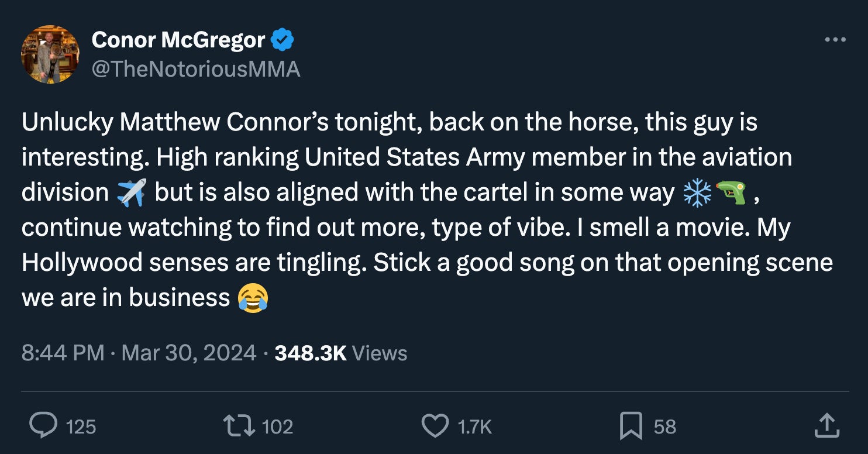Screen dimensions: 868x454
Task: Open the @TheNotoriousMMA handle link
Action: pyautogui.click(x=196, y=70)
